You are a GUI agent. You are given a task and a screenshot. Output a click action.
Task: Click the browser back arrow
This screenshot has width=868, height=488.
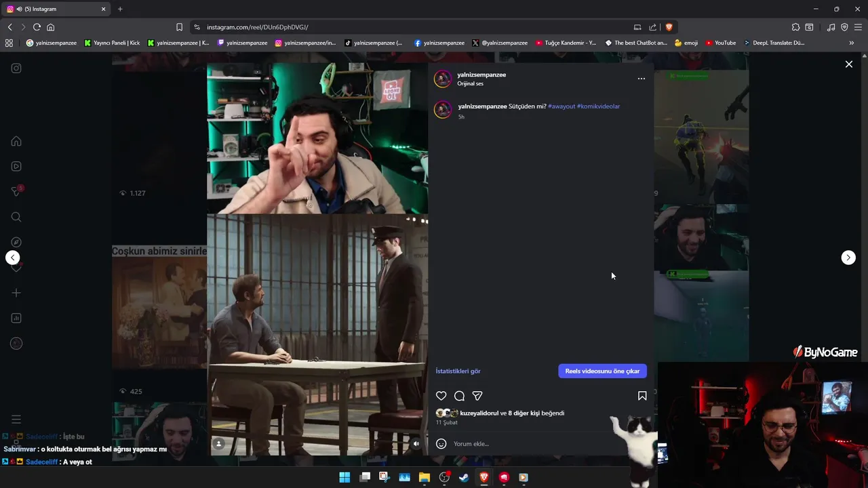click(x=9, y=27)
